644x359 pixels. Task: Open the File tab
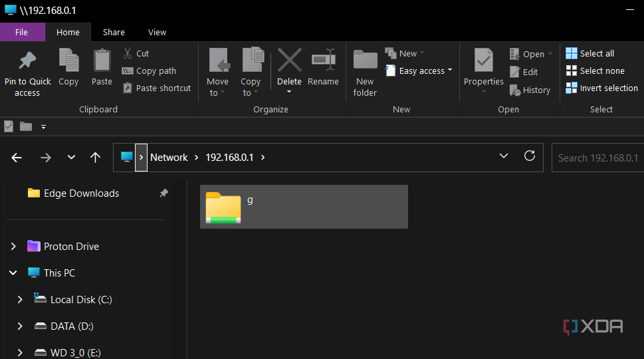[22, 32]
